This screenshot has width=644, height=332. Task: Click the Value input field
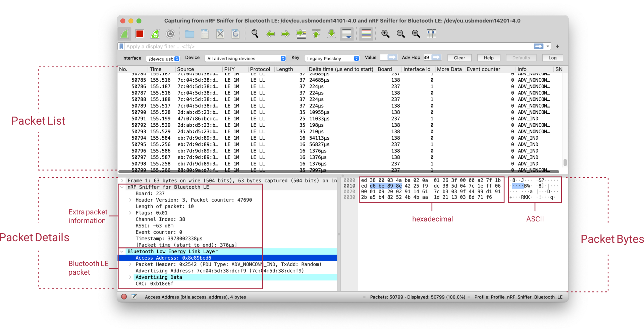[384, 57]
